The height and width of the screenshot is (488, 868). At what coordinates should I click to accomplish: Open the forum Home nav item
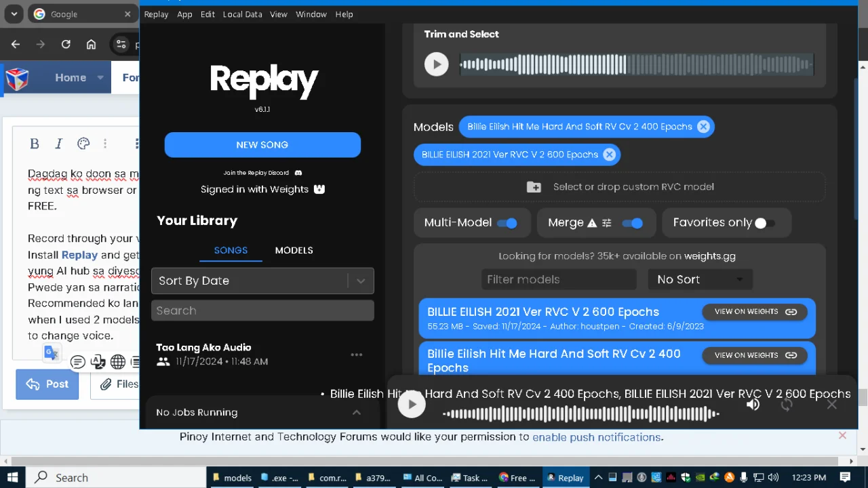pos(71,78)
